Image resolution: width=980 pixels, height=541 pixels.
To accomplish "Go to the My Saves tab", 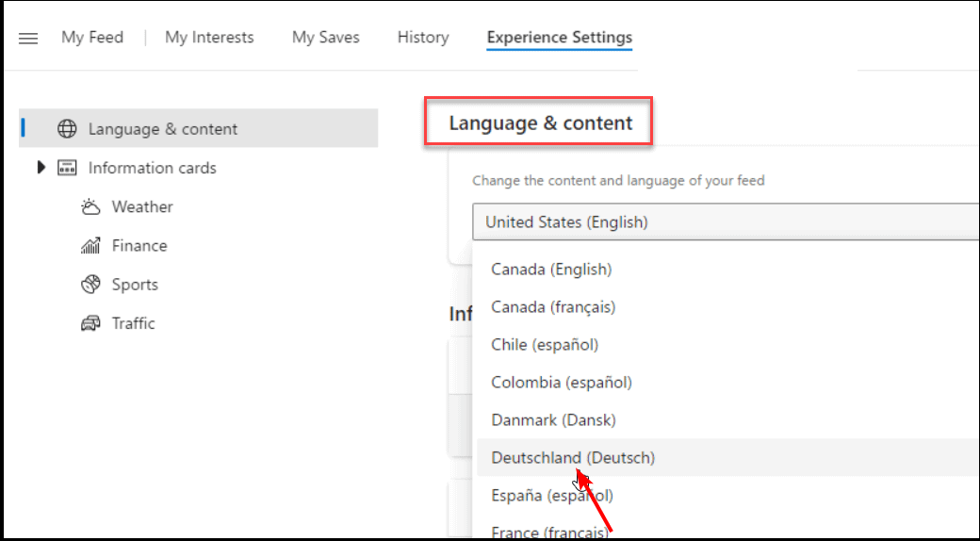I will coord(325,38).
